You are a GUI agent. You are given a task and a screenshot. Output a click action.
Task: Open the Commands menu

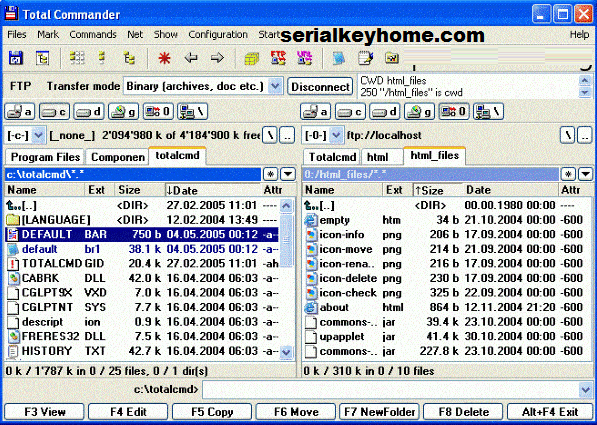pyautogui.click(x=93, y=35)
